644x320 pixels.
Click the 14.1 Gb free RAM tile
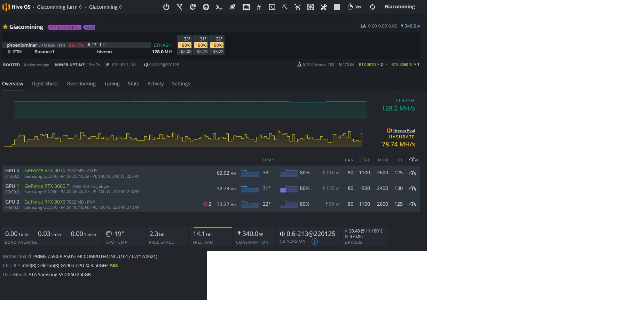tap(211, 237)
